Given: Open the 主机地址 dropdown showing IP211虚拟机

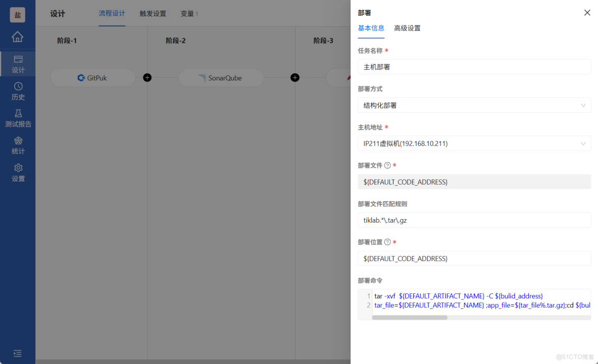Looking at the screenshot, I should click(474, 143).
